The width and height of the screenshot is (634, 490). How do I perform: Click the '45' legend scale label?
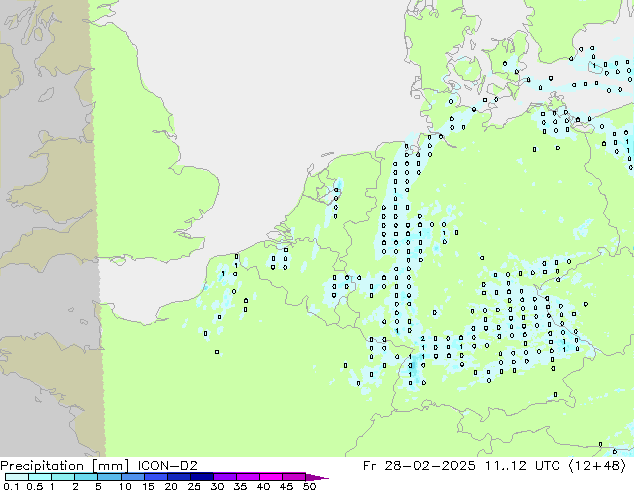pos(286,486)
